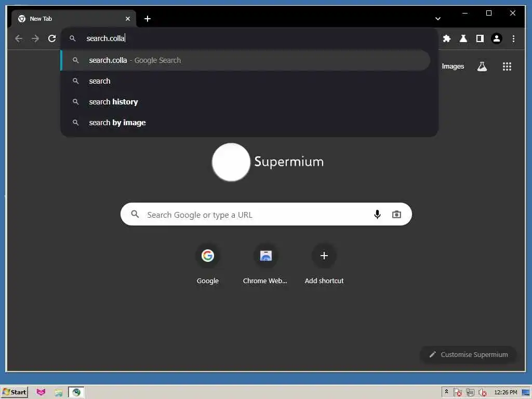Viewport: 532px width, 399px height.
Task: Open the three-dot browser menu
Action: 513,38
